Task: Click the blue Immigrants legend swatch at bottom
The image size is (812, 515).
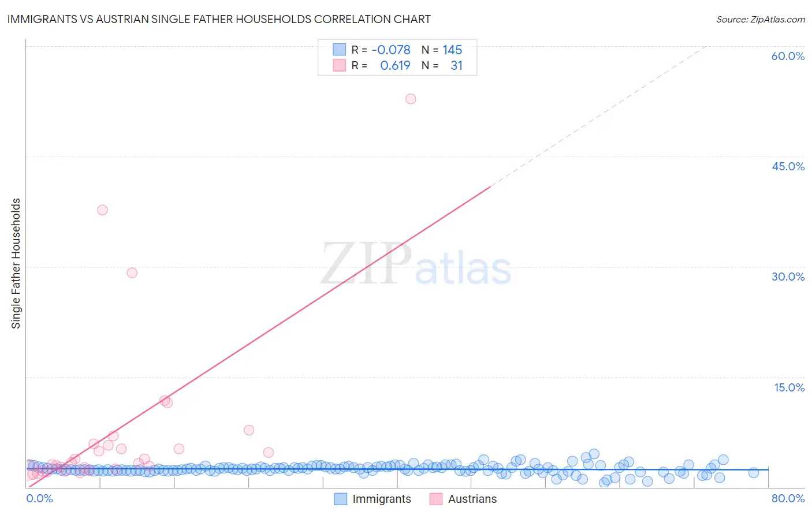Action: tap(341, 499)
